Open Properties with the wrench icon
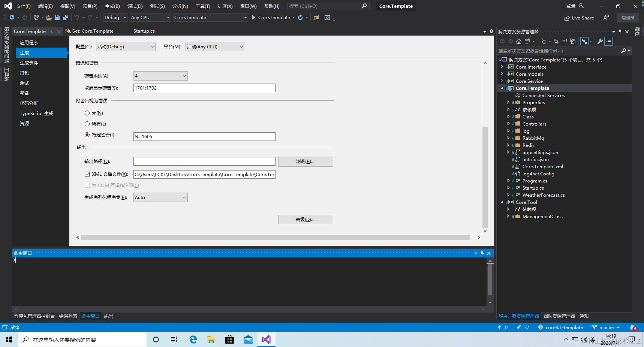The width and height of the screenshot is (644, 347). 600,41
